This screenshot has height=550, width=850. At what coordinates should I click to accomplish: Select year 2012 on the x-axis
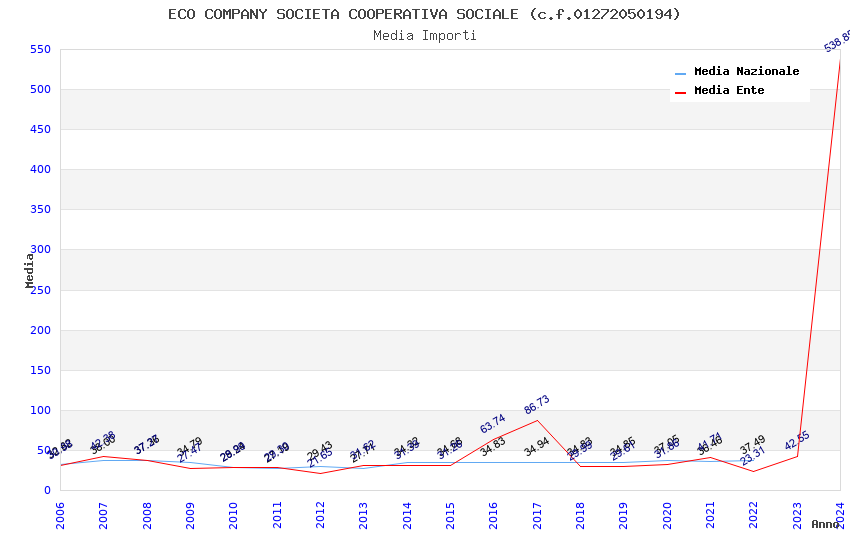[x=320, y=515]
